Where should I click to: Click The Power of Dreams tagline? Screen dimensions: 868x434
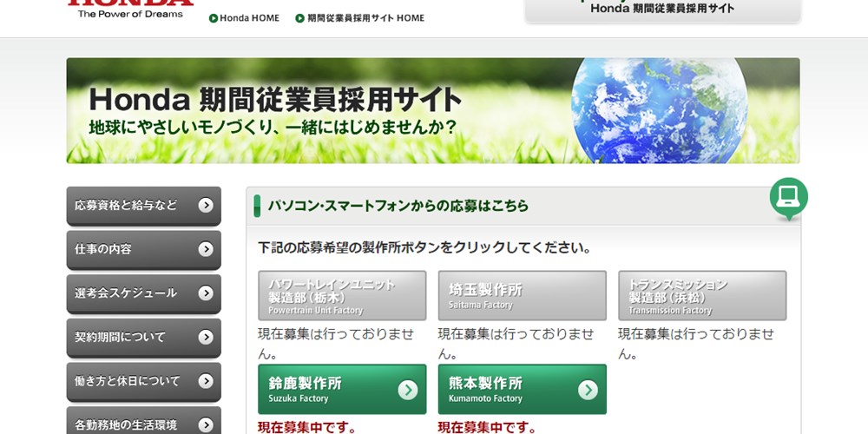click(131, 14)
